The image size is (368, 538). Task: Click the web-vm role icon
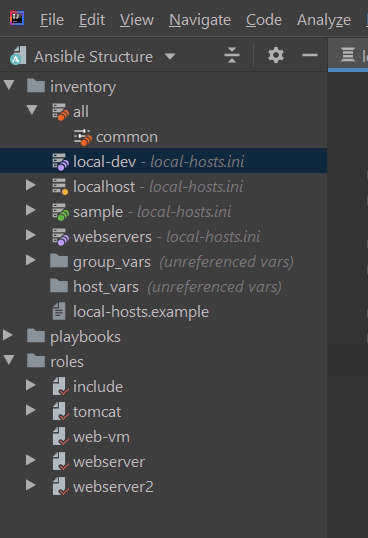(60, 436)
